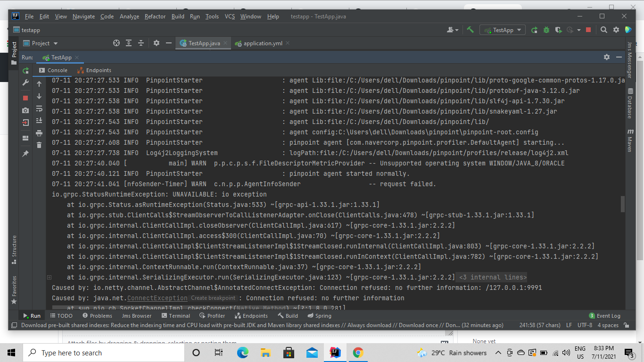Close the TestApp run tab
The image size is (644, 362).
(x=77, y=58)
